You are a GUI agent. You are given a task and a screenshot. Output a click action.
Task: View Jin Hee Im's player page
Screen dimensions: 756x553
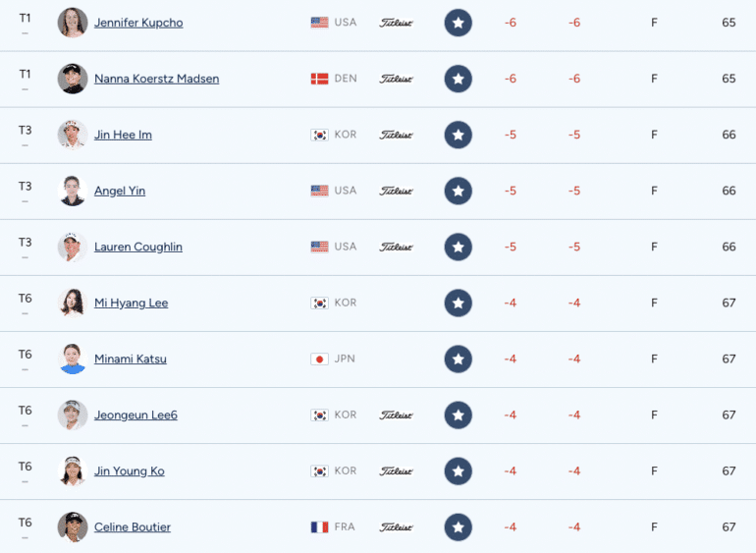pyautogui.click(x=123, y=135)
